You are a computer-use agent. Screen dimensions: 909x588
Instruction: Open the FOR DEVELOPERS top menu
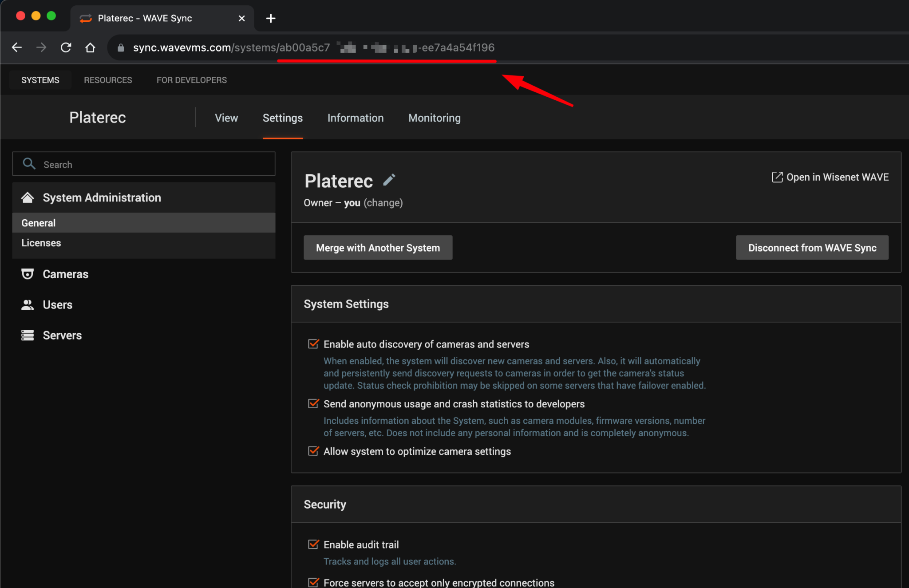tap(192, 80)
